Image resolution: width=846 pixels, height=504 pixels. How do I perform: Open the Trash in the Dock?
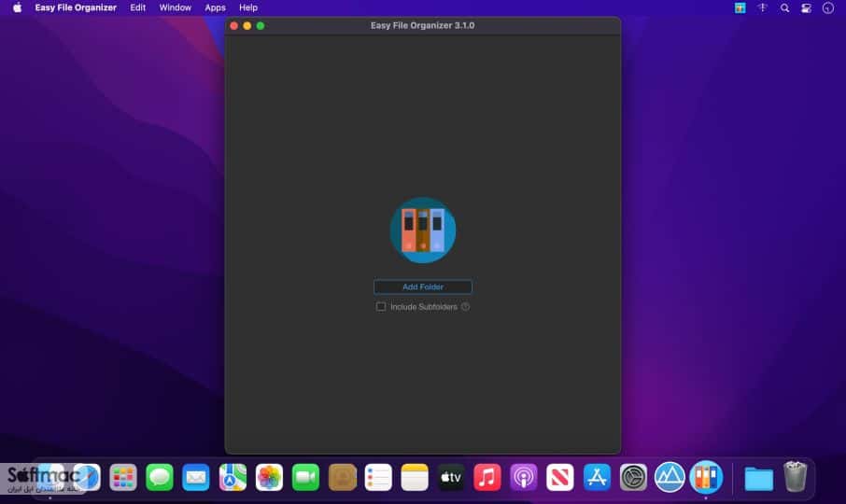click(795, 477)
